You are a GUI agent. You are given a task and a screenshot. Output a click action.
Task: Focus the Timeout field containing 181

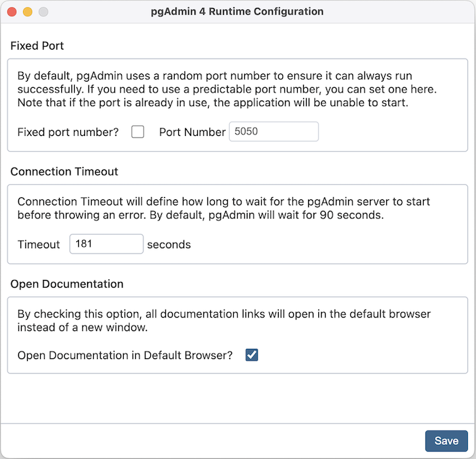[106, 244]
